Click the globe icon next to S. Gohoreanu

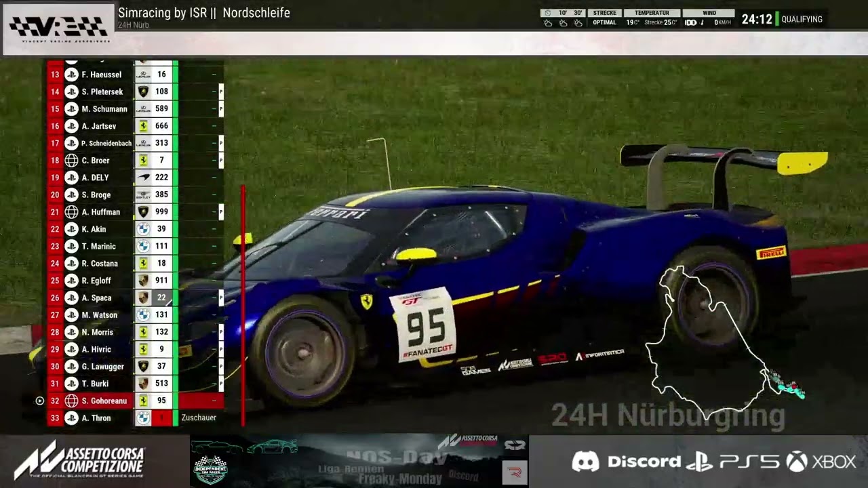tap(71, 401)
